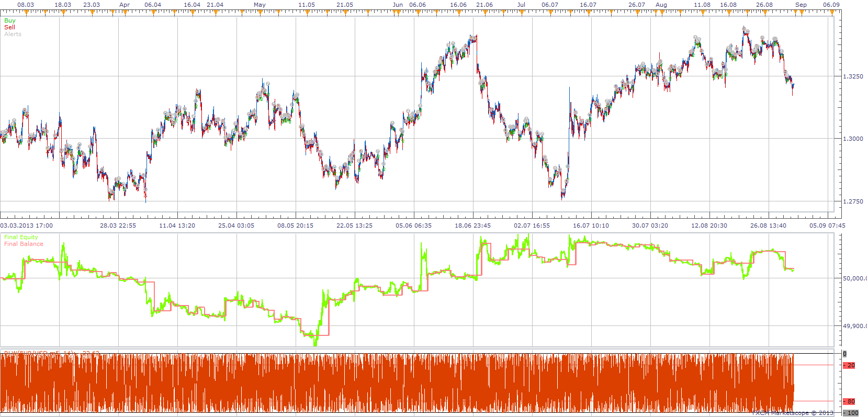Select the bottom axis date 05.06 06:35
This screenshot has width=868, height=417.
pos(414,226)
